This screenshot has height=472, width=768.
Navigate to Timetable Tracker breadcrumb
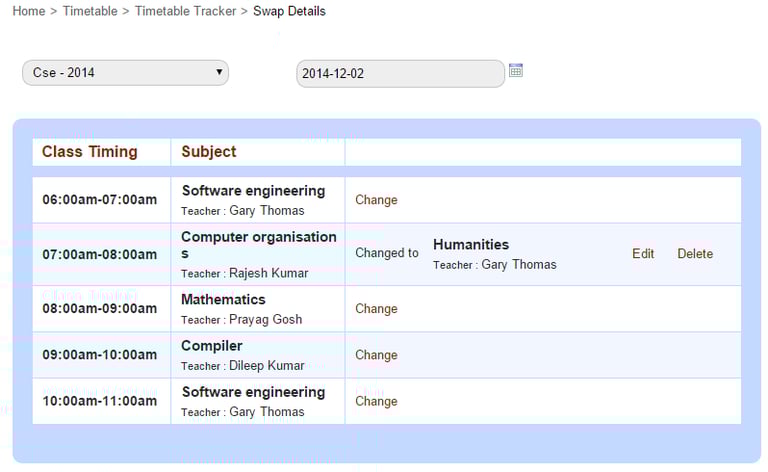[185, 11]
